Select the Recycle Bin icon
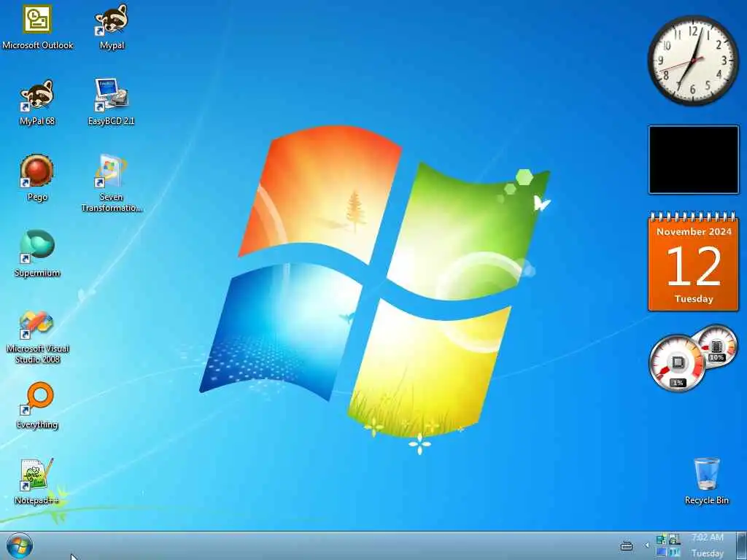The width and height of the screenshot is (747, 560). (x=706, y=481)
